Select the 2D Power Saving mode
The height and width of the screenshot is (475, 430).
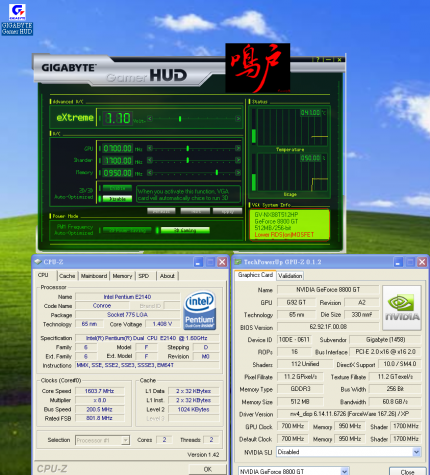127,230
